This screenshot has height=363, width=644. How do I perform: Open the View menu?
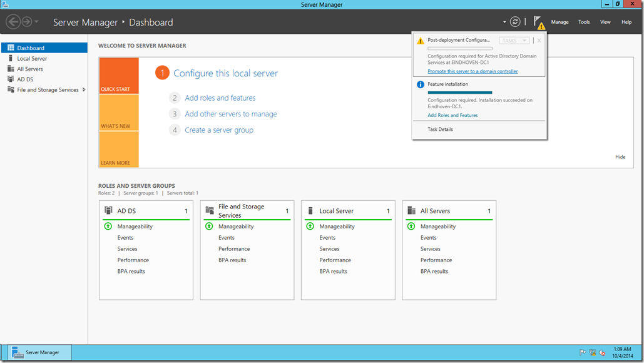605,22
